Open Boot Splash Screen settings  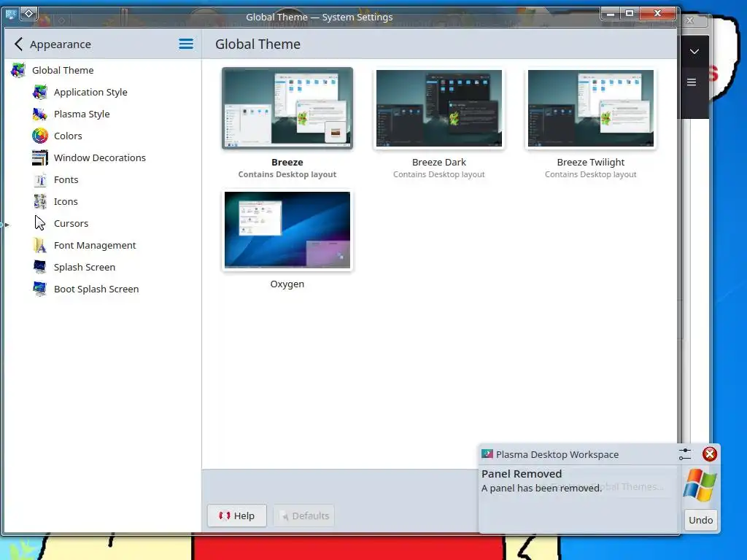pyautogui.click(x=96, y=289)
